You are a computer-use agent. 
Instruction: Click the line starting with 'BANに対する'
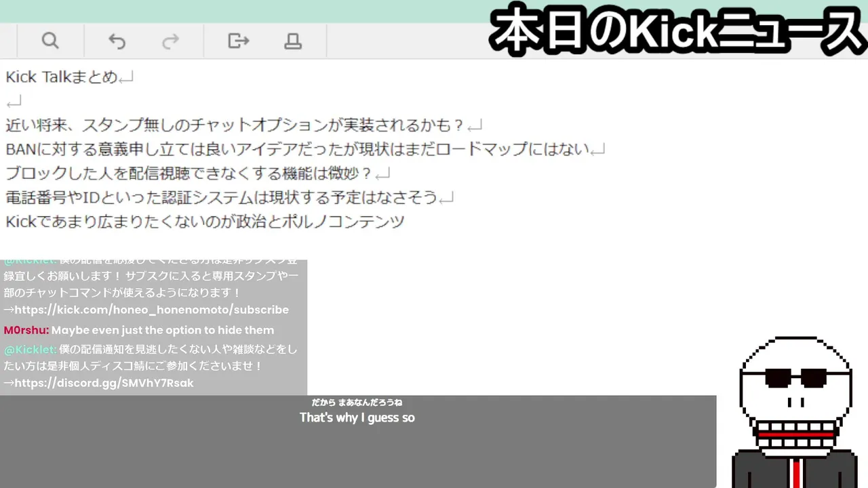(298, 149)
